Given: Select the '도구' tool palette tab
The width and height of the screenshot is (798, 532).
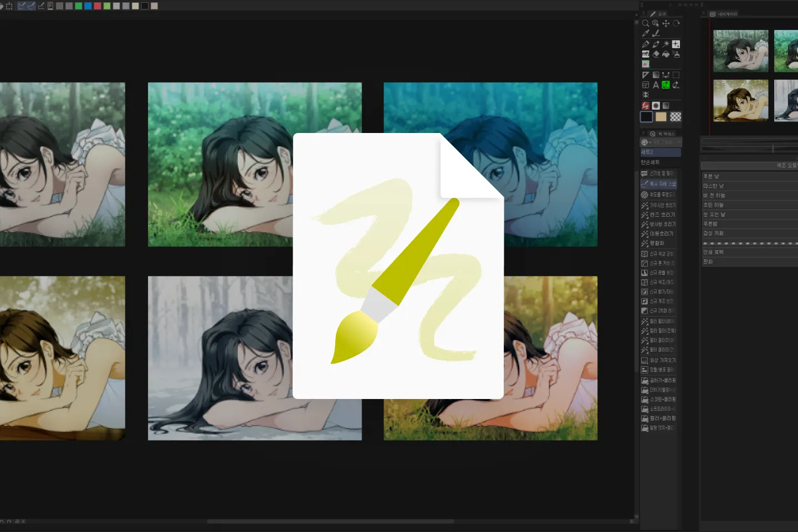Looking at the screenshot, I should click(x=658, y=14).
